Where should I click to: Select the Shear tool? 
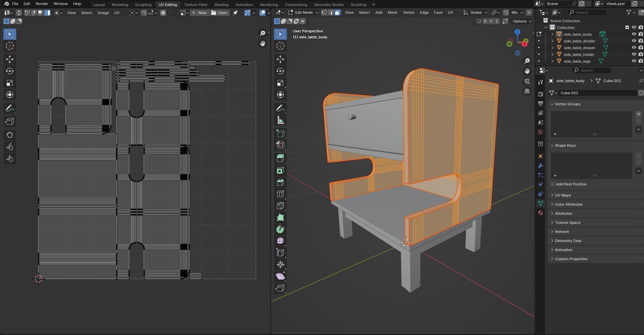(x=280, y=276)
